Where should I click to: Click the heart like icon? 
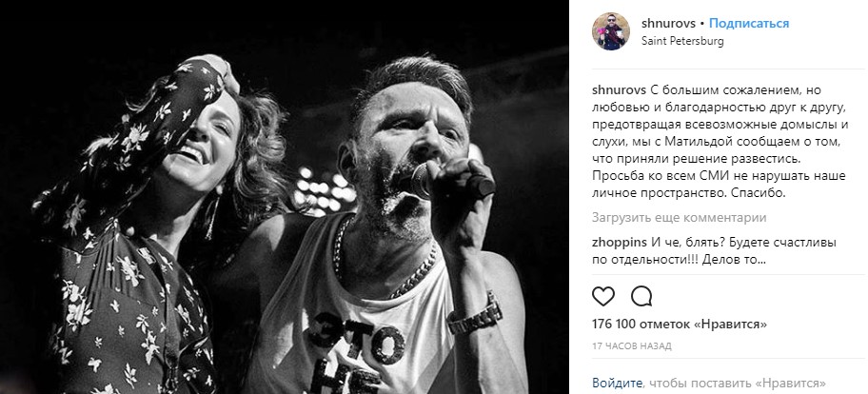(602, 297)
